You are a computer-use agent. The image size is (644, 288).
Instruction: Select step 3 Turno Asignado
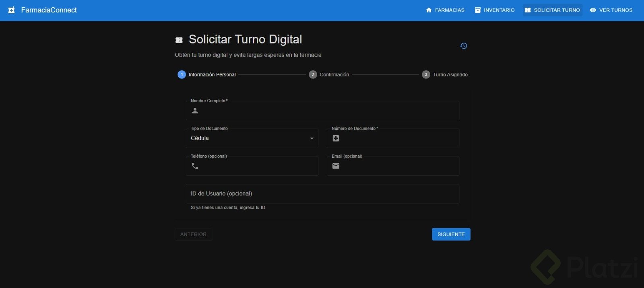(x=445, y=74)
